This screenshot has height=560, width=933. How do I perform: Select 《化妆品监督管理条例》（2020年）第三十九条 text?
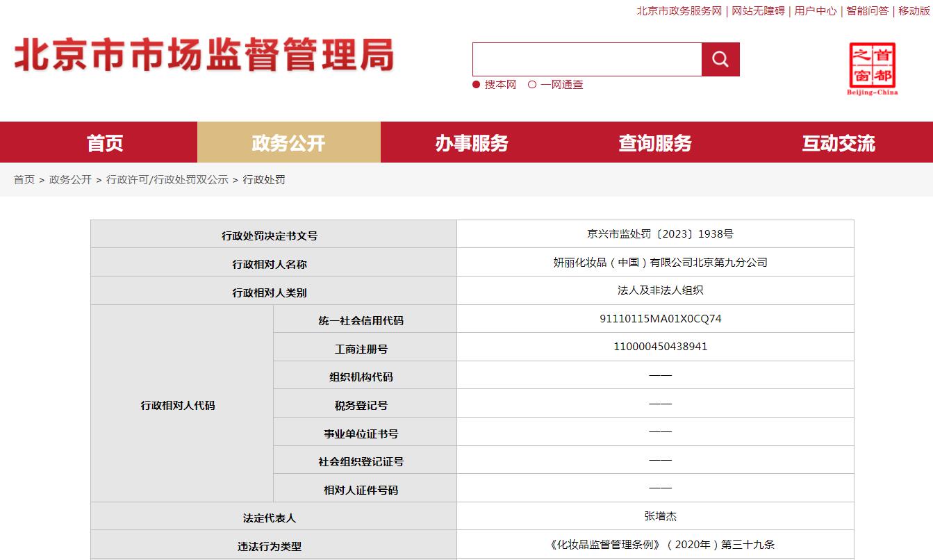tap(660, 545)
